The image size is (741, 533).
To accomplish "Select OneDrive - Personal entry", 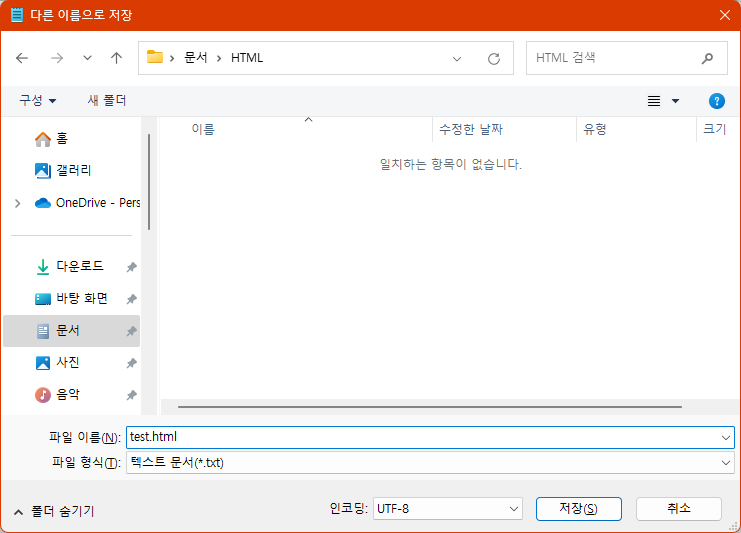I will (87, 203).
